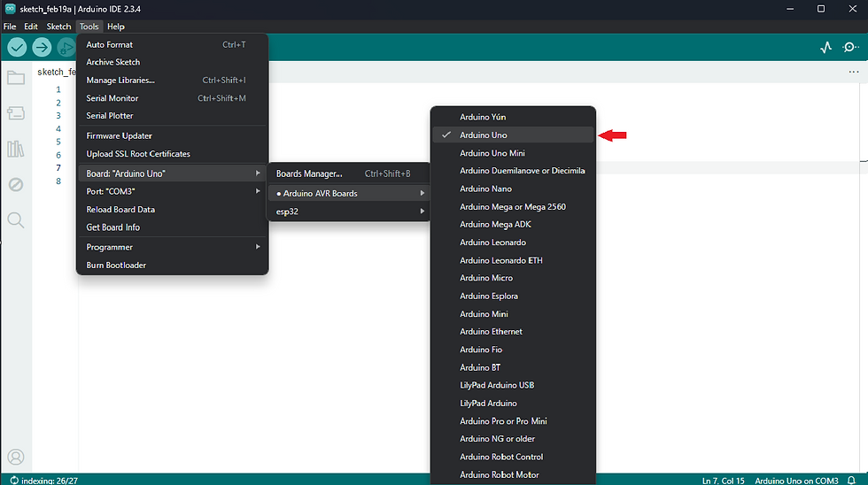Select the checked Arduino Uno board
The image size is (868, 485).
[513, 135]
